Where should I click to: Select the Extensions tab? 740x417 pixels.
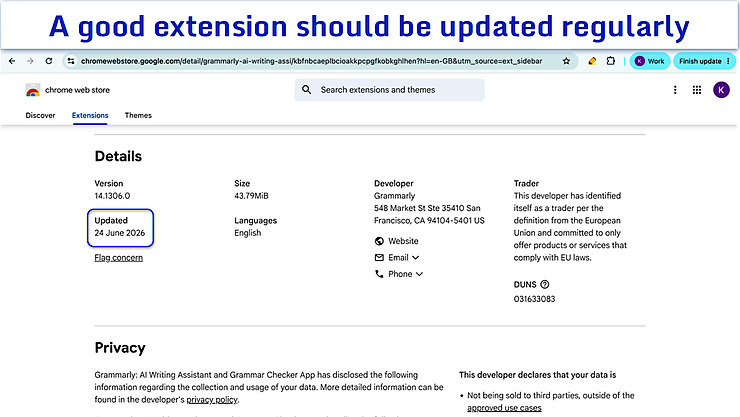(x=90, y=115)
